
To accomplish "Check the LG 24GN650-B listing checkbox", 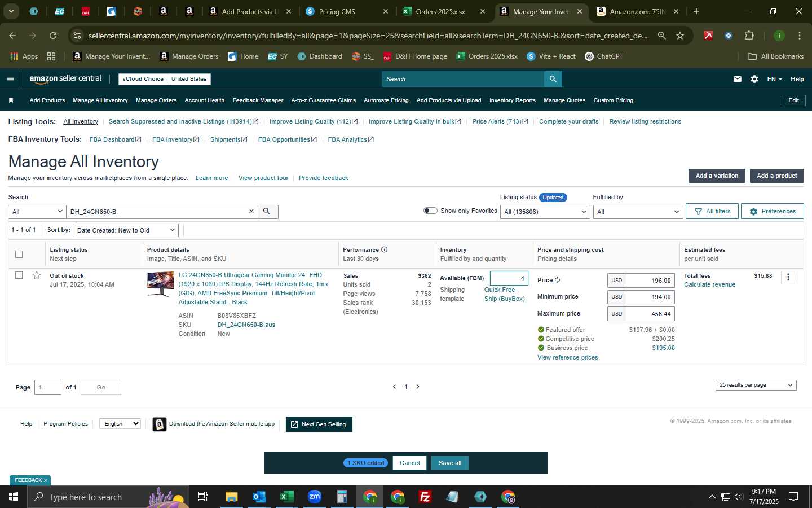I will click(x=19, y=275).
